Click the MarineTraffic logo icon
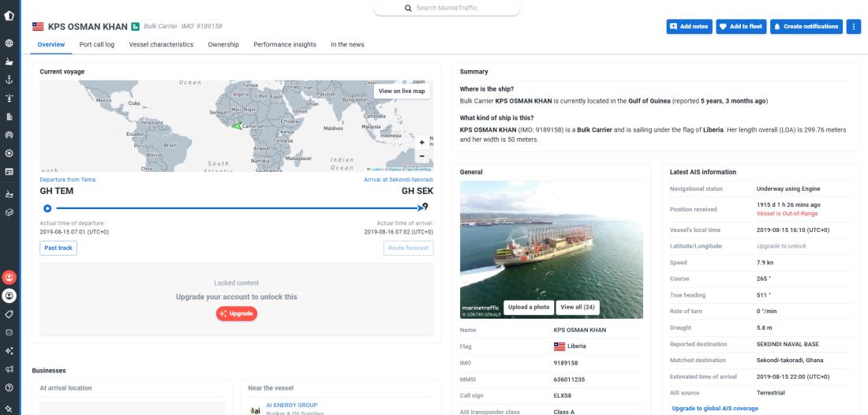868x415 pixels. coord(9,15)
